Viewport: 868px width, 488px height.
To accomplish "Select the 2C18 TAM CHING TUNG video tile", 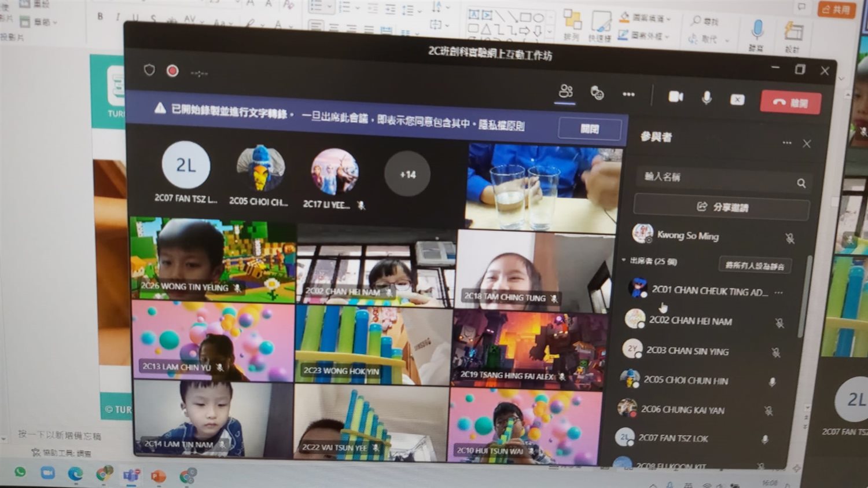I will pyautogui.click(x=535, y=270).
